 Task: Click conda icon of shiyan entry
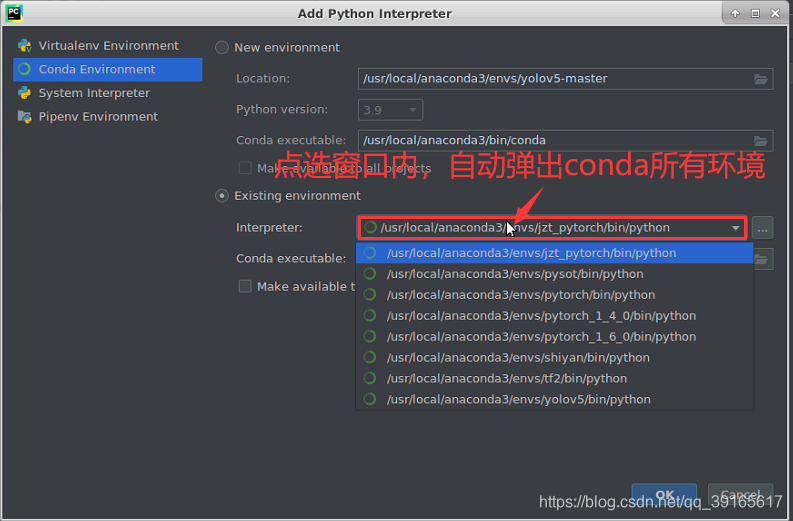click(370, 358)
